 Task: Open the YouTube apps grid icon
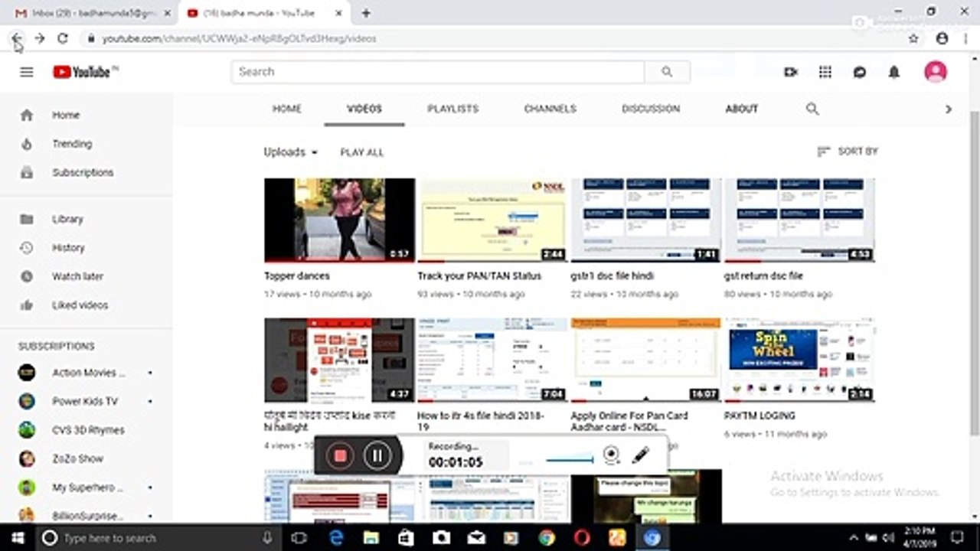click(x=825, y=72)
